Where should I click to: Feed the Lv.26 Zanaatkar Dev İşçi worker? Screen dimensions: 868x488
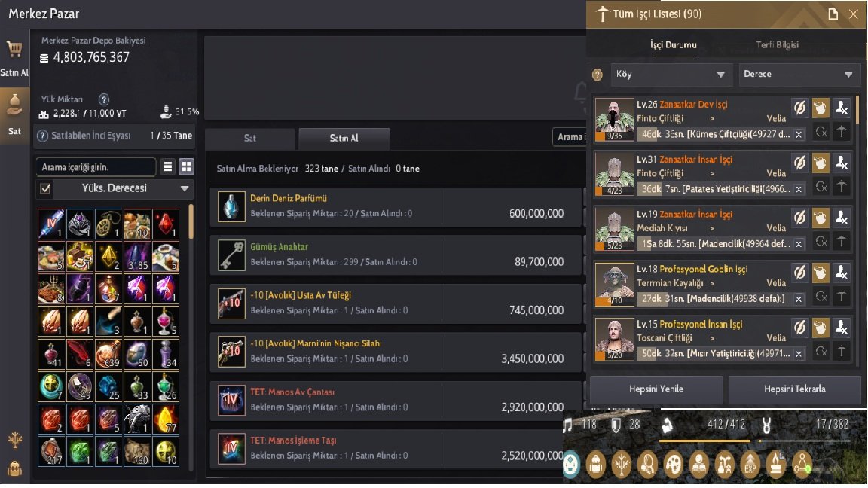tap(821, 108)
